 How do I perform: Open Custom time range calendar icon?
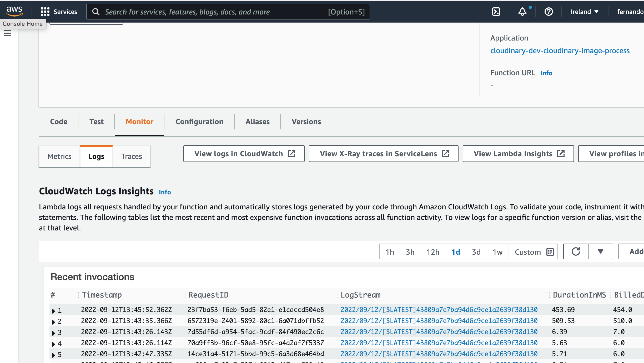click(x=550, y=252)
